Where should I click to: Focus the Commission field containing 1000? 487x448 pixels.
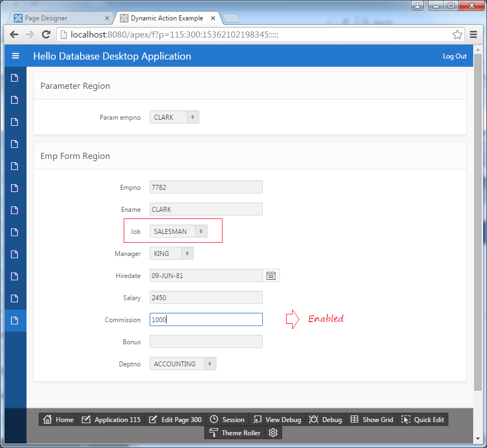(x=206, y=319)
